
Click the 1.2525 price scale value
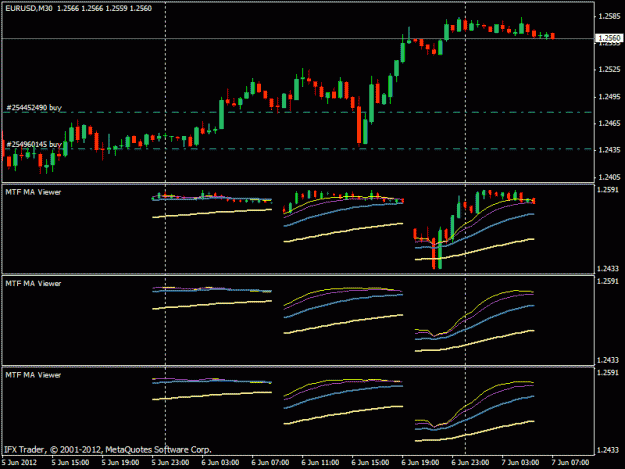[x=609, y=70]
